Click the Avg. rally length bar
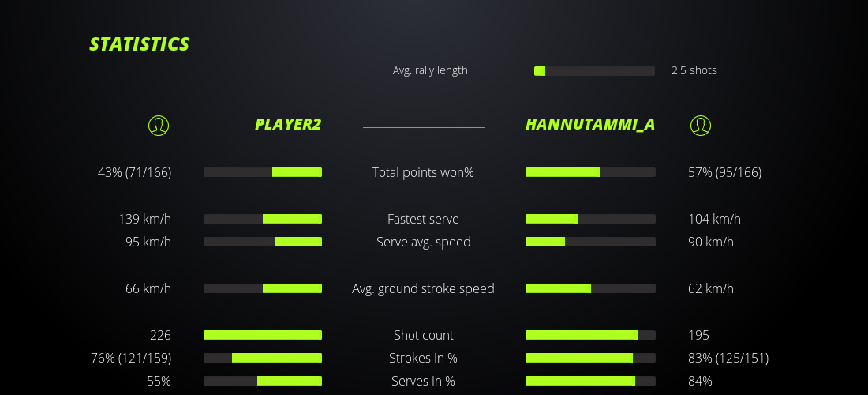 (594, 71)
